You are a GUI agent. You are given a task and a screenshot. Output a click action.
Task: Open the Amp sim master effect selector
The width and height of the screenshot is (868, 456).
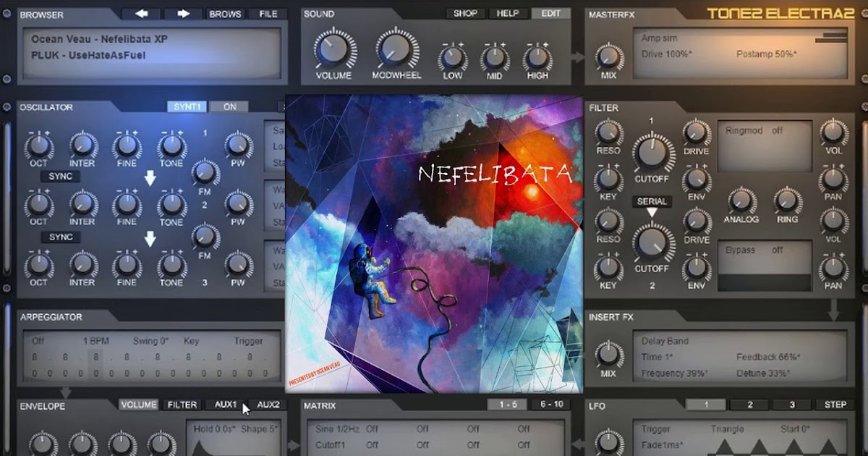click(660, 38)
